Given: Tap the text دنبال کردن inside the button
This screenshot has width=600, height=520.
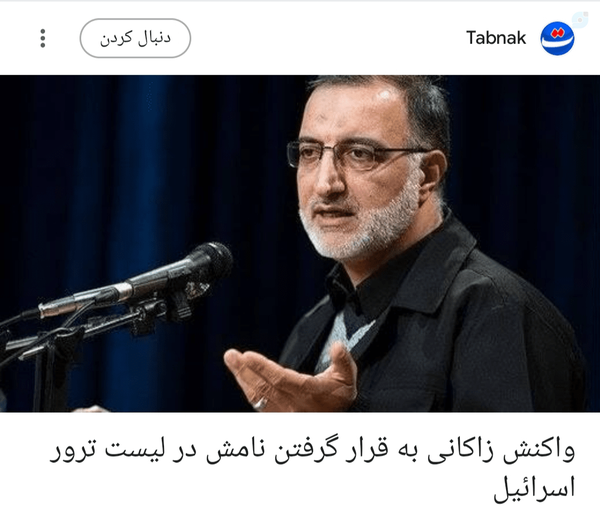Looking at the screenshot, I should click(x=135, y=38).
